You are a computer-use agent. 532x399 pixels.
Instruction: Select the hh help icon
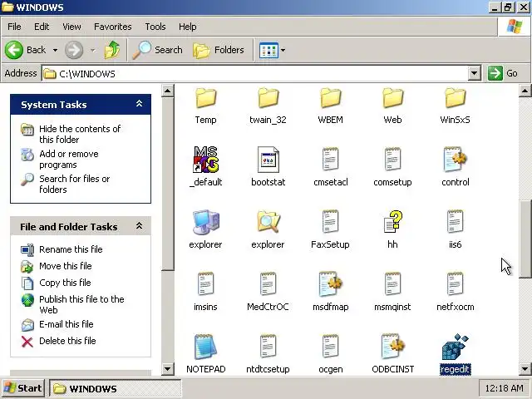pos(392,222)
